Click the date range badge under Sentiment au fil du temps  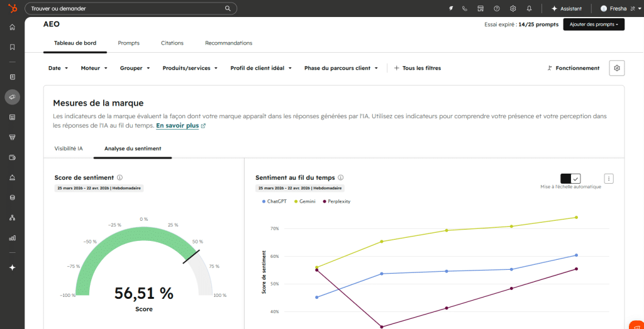[300, 188]
